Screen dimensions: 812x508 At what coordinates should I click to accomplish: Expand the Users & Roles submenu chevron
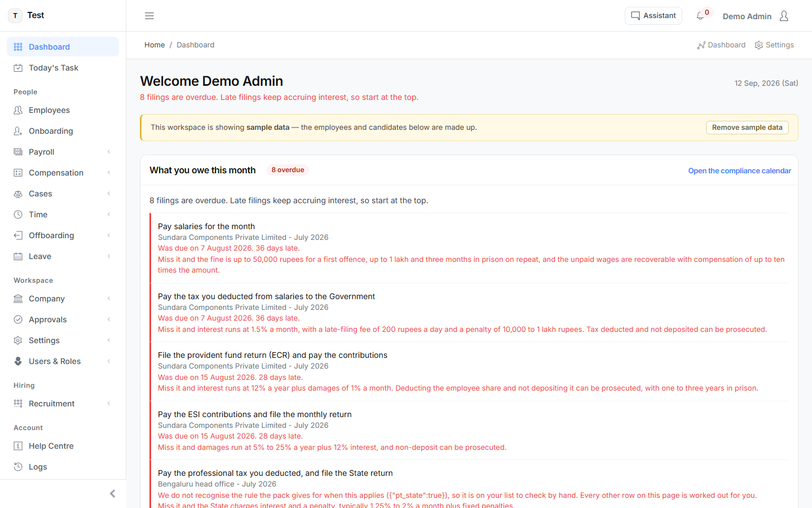[x=109, y=361]
